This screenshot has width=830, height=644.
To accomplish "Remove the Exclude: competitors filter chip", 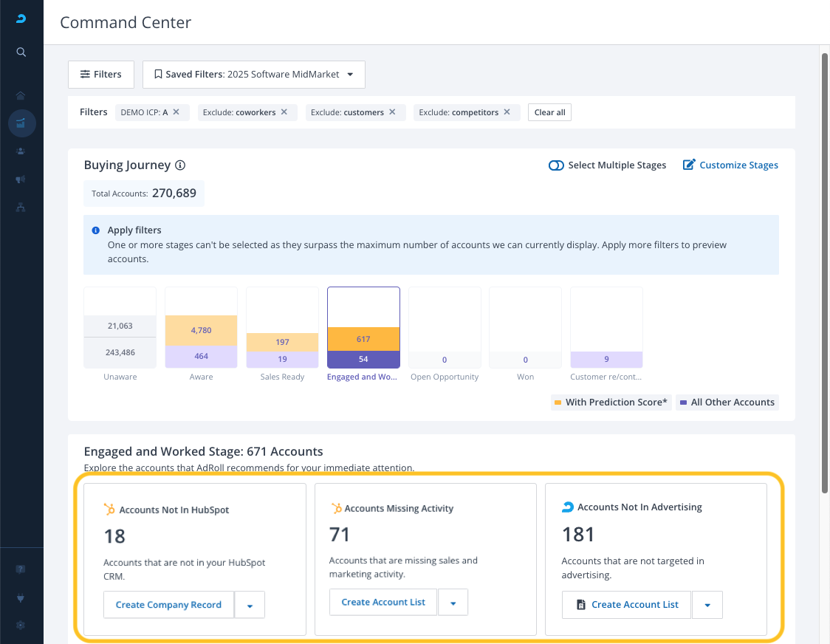I will [507, 112].
